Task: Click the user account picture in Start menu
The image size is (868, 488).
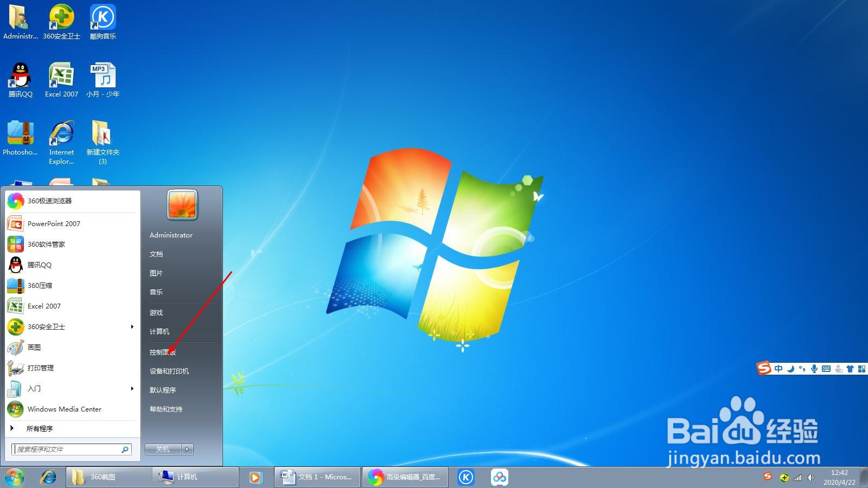Action: 182,205
